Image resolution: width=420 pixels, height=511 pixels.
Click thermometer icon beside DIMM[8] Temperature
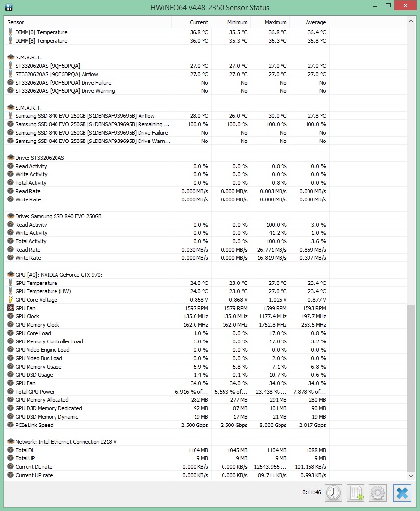click(x=10, y=41)
